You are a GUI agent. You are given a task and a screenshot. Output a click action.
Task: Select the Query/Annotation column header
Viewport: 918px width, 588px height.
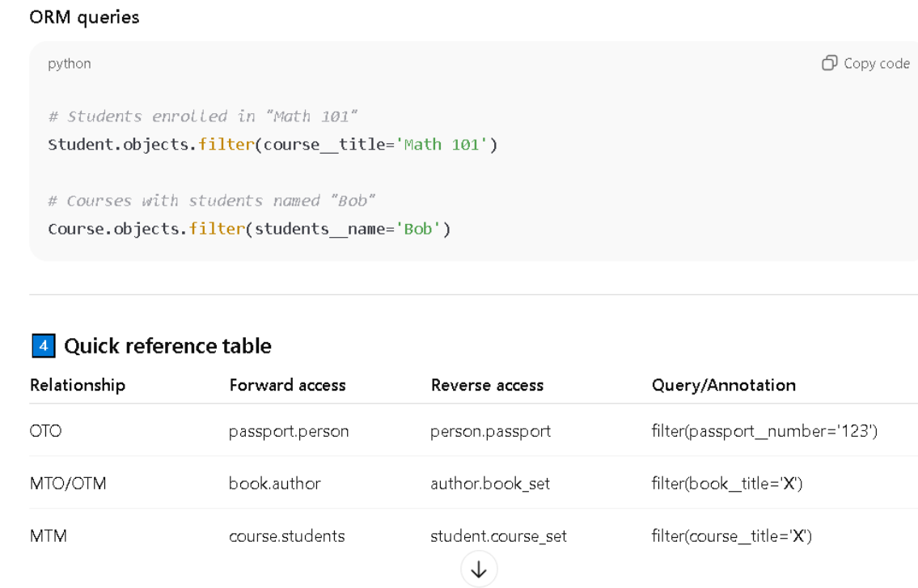click(723, 385)
